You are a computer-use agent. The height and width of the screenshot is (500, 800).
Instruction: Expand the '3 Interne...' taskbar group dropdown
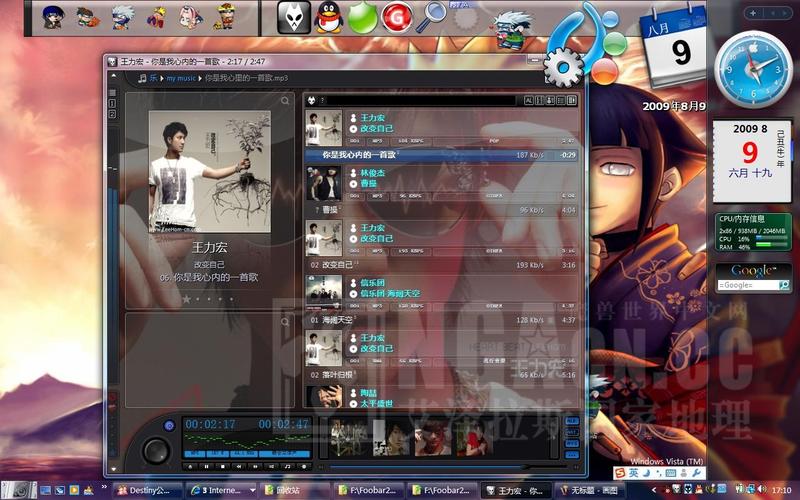(x=252, y=490)
